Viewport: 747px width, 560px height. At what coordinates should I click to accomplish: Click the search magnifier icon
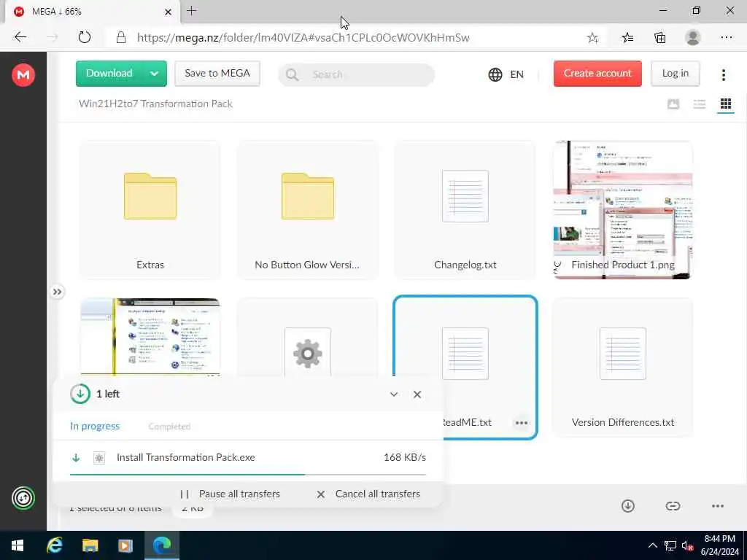click(x=292, y=75)
